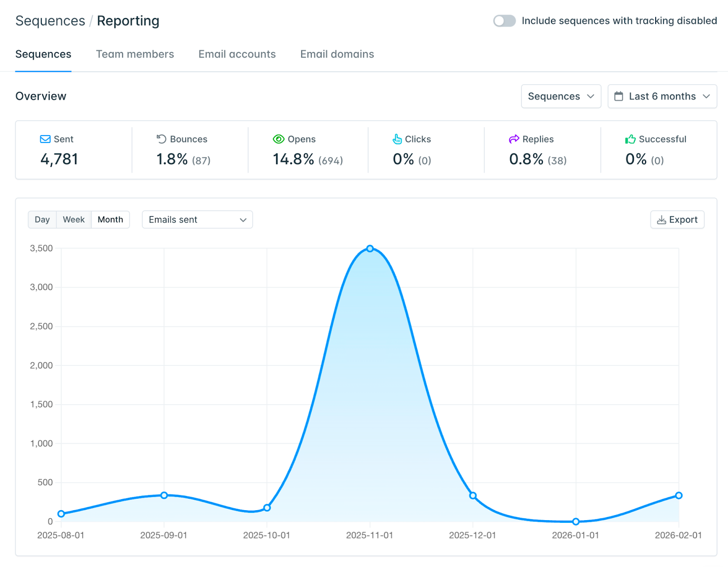Click the Replies arrow icon
728x567 pixels.
coord(514,139)
